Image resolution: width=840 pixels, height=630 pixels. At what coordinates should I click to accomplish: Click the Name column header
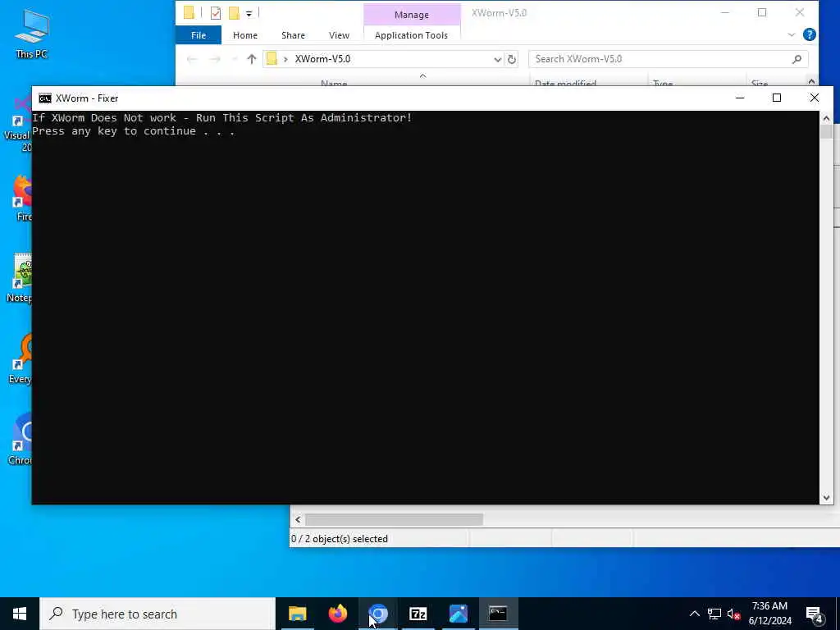point(334,83)
